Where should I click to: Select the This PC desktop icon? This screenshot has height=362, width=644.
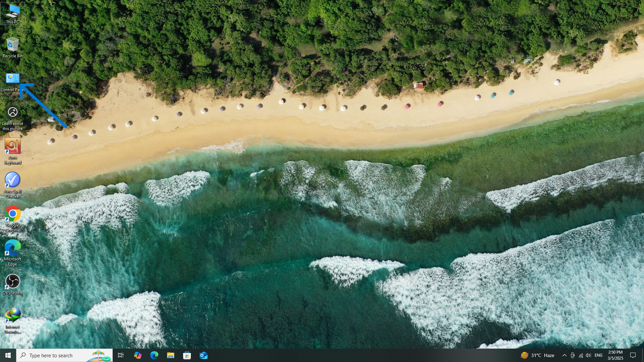[x=12, y=14]
